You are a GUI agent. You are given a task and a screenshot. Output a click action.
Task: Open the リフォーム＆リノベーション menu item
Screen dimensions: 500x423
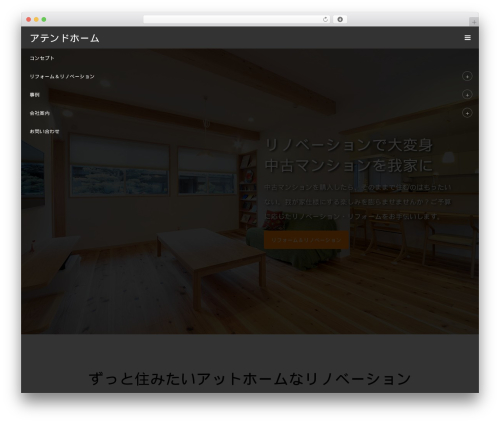62,77
